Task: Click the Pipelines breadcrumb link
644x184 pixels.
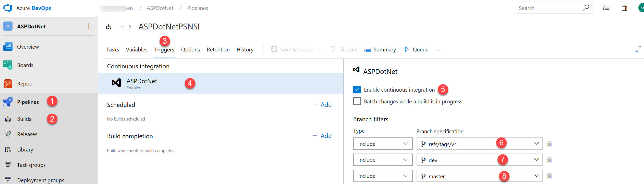Action: point(198,8)
